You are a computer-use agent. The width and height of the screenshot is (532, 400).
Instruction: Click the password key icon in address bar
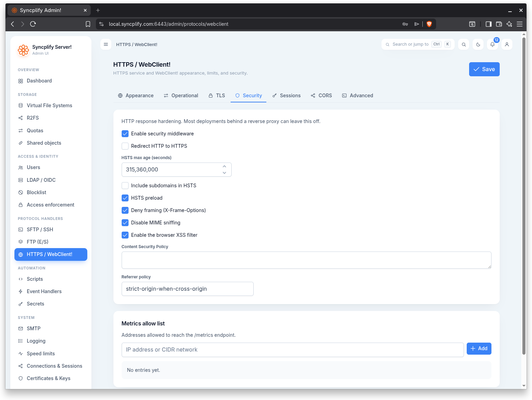click(405, 24)
